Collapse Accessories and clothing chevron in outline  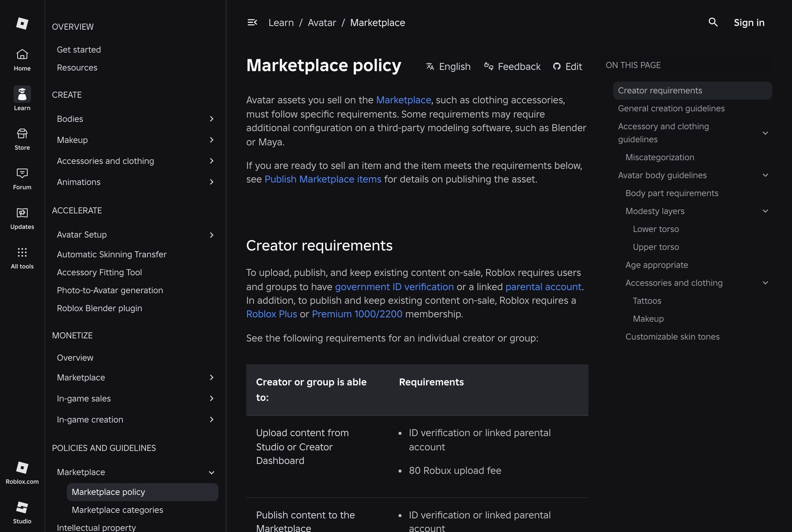[765, 283]
